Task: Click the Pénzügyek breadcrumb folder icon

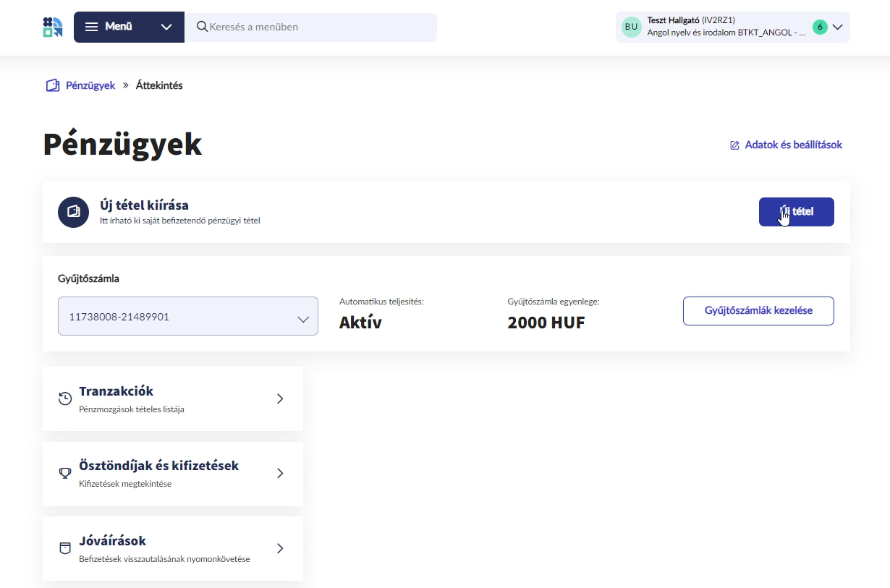Action: tap(52, 85)
